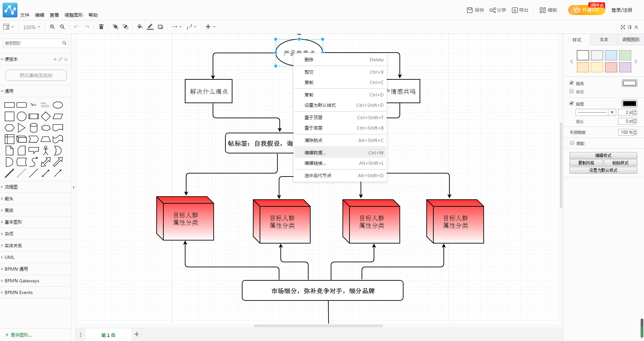
Task: Toggle the 填充 fill checkbox
Action: (572, 83)
